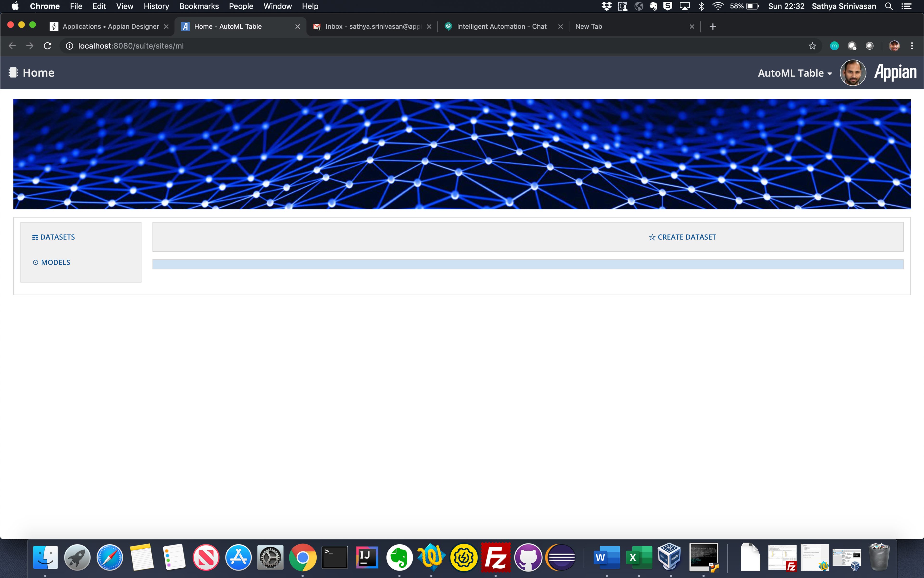Open the People menu
The width and height of the screenshot is (924, 578).
click(241, 6)
